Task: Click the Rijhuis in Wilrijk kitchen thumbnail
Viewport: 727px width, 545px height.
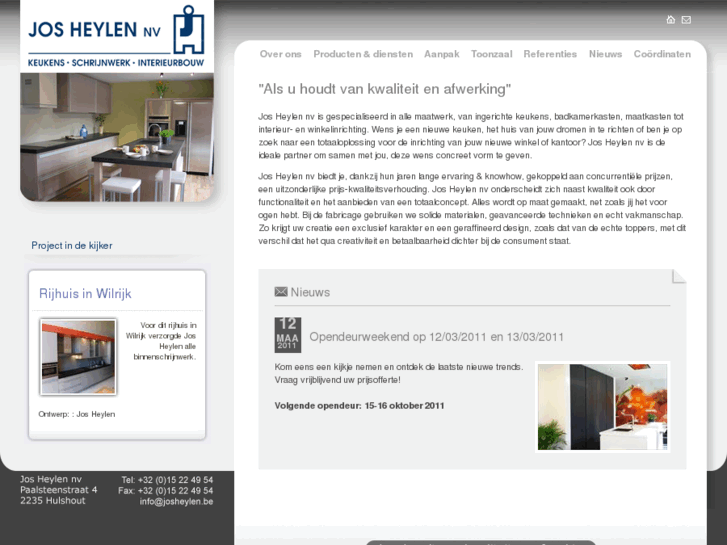Action: tap(78, 357)
